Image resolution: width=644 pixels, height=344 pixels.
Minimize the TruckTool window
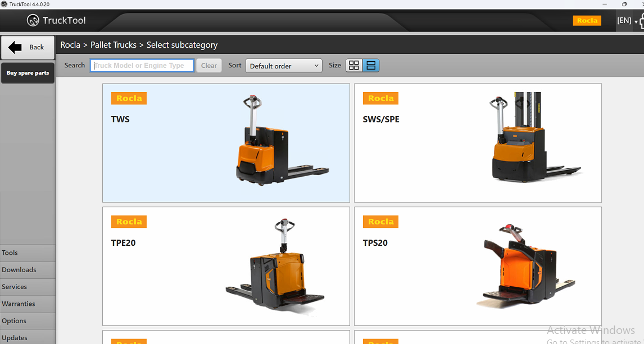point(605,4)
